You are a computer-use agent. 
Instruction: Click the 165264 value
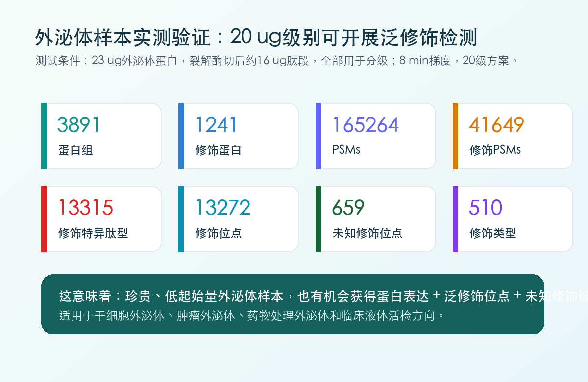pyautogui.click(x=366, y=125)
